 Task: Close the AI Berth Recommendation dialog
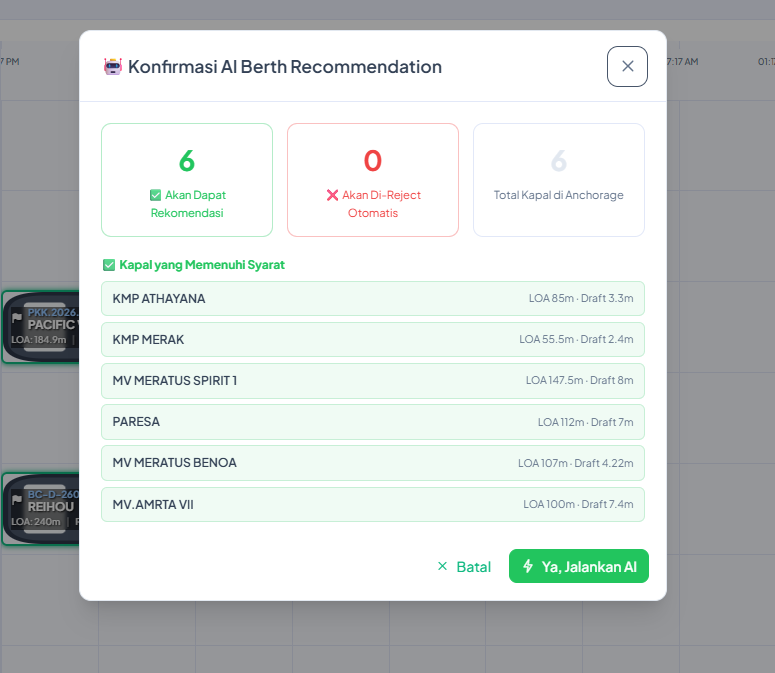pyautogui.click(x=627, y=66)
